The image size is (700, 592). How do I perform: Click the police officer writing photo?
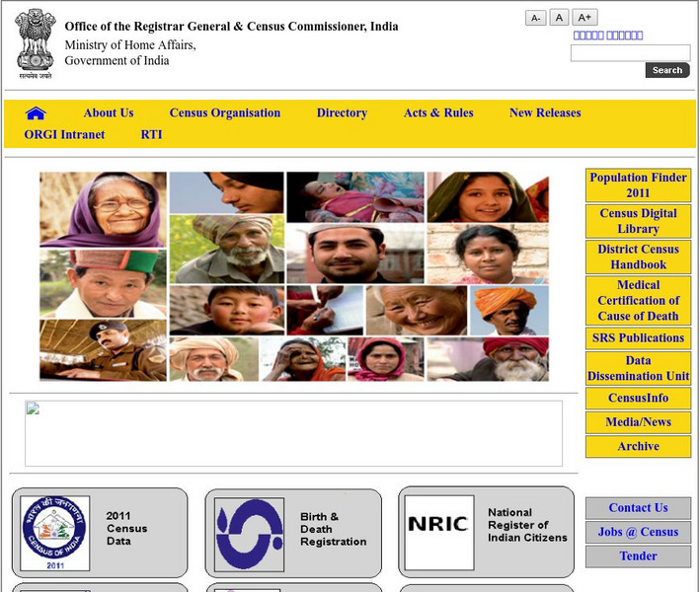(x=103, y=350)
